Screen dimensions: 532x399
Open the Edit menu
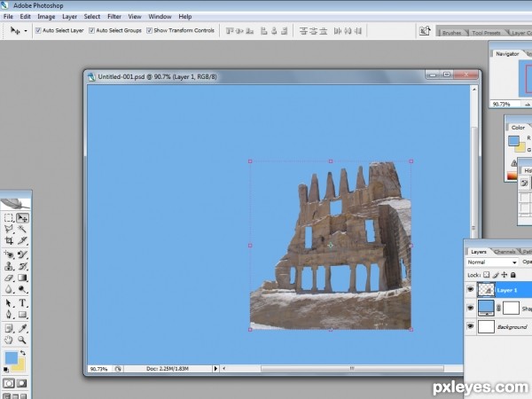[x=25, y=16]
